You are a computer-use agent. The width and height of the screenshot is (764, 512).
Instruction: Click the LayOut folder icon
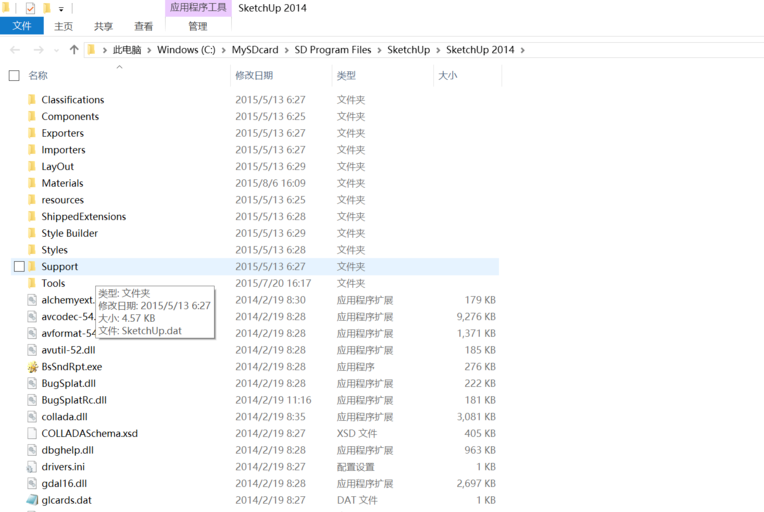tap(32, 167)
